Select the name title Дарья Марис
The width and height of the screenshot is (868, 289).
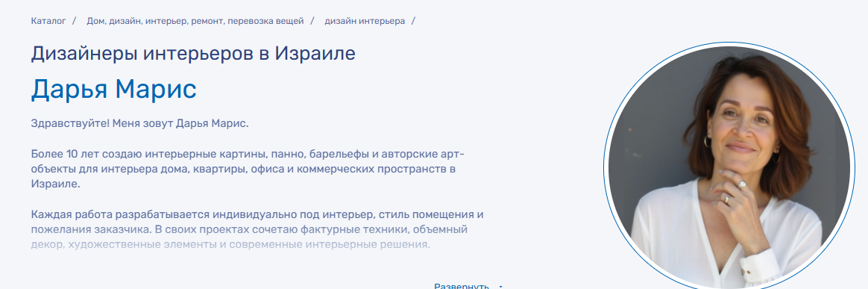pos(113,90)
